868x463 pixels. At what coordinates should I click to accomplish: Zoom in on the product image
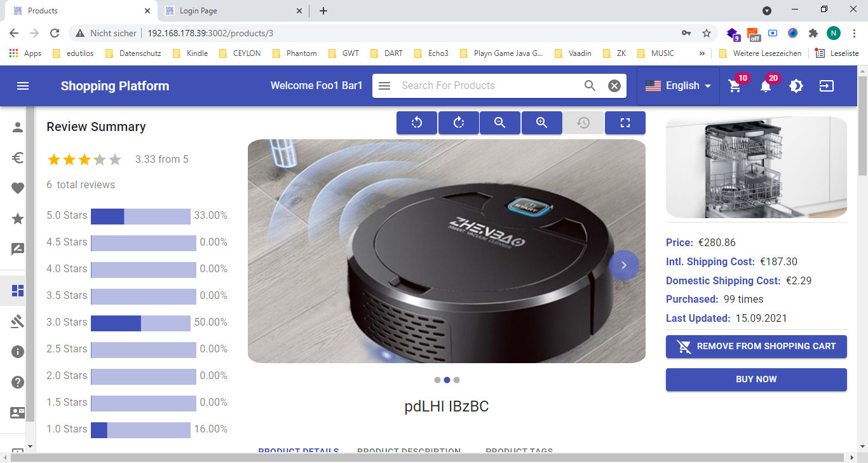click(541, 123)
